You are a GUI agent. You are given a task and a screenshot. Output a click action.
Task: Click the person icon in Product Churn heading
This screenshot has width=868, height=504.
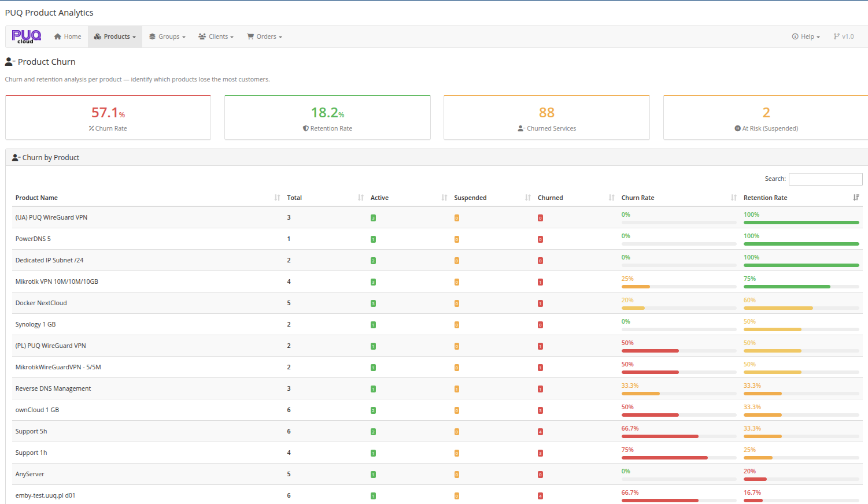click(x=9, y=61)
